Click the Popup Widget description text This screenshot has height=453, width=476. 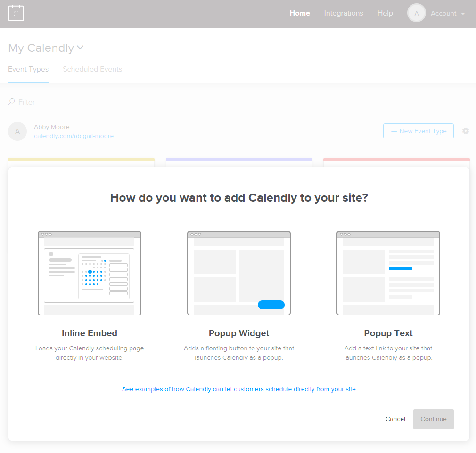(x=239, y=353)
